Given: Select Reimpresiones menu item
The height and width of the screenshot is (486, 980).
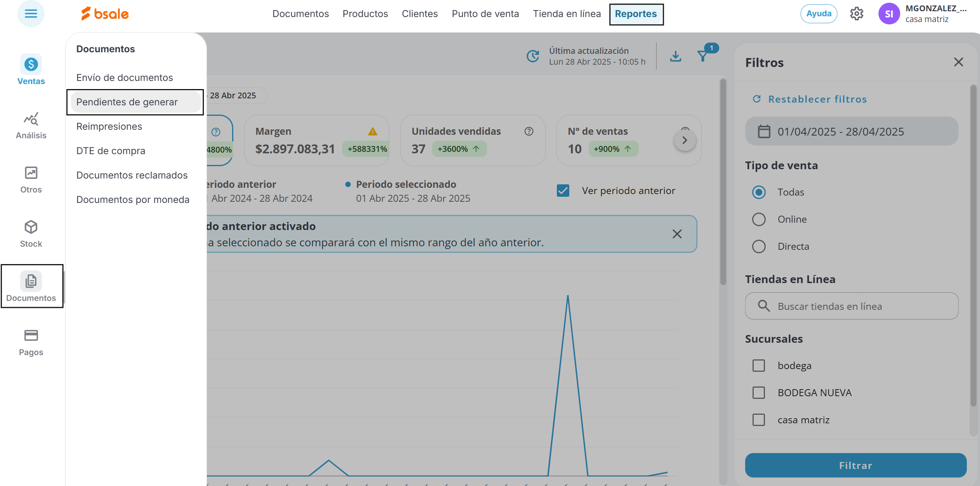Looking at the screenshot, I should (x=109, y=126).
